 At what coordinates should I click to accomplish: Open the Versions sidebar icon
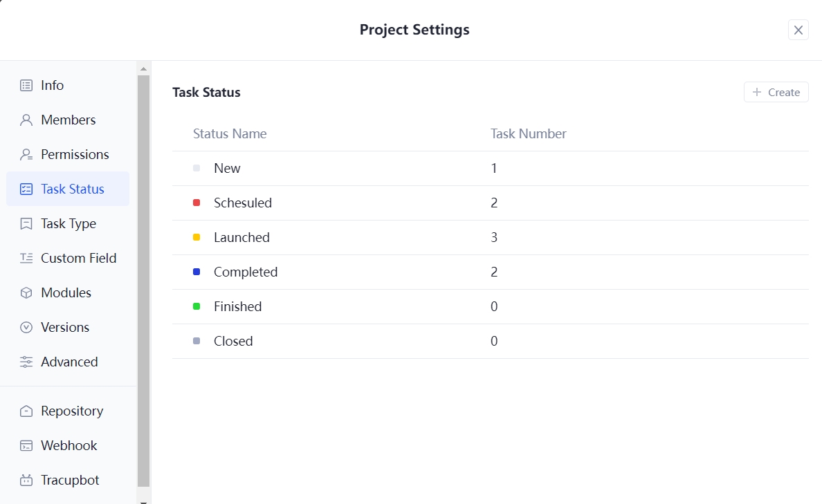coord(26,327)
